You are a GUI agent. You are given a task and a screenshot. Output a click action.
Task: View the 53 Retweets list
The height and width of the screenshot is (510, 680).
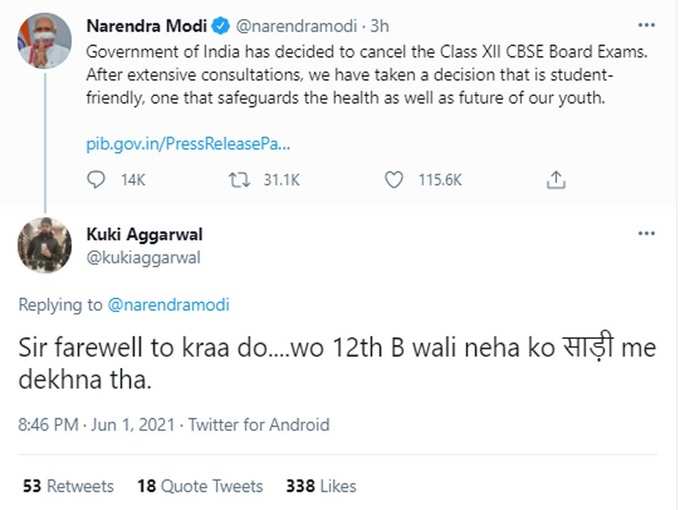pyautogui.click(x=67, y=486)
